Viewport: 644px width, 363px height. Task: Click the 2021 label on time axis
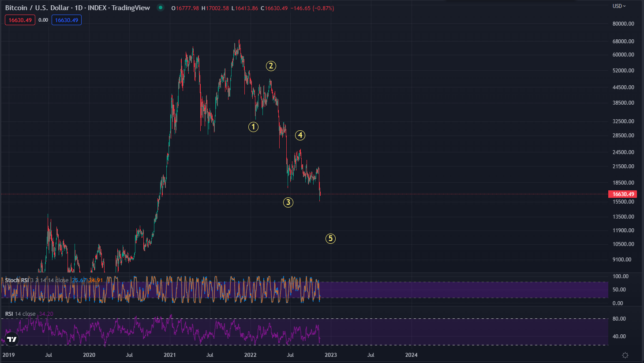[x=170, y=355]
